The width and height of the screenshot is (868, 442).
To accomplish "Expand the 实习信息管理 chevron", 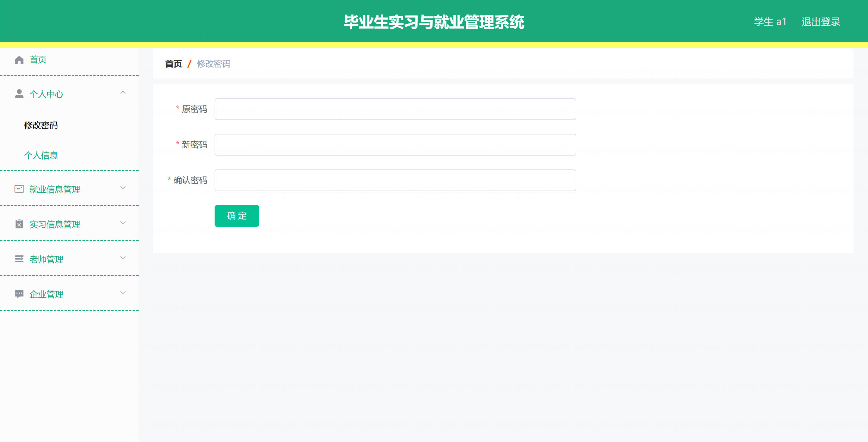I will pyautogui.click(x=123, y=223).
